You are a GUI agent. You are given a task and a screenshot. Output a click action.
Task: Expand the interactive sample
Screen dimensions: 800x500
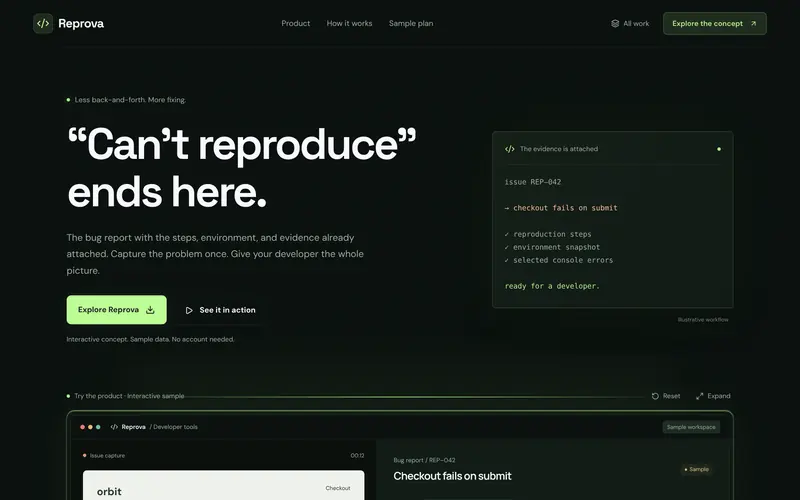(x=713, y=396)
